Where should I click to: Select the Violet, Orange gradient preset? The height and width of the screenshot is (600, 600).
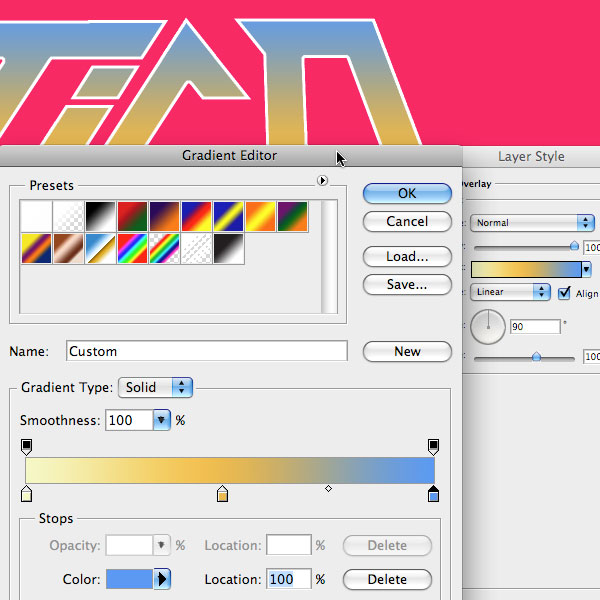165,217
